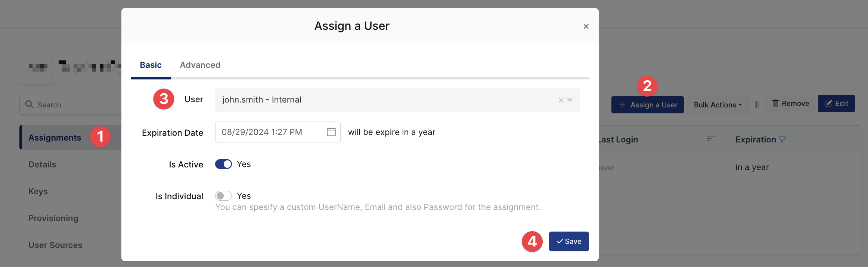This screenshot has width=868, height=267.
Task: Click the Assign a User button
Action: tap(647, 105)
